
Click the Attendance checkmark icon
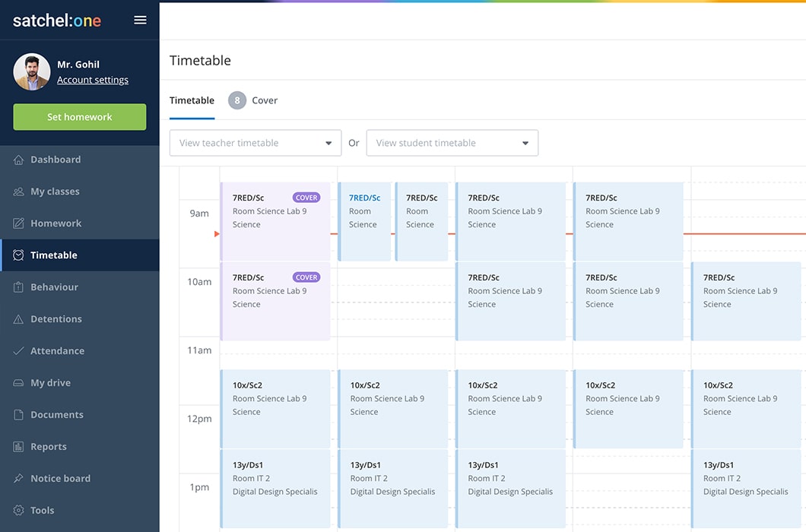(x=19, y=351)
